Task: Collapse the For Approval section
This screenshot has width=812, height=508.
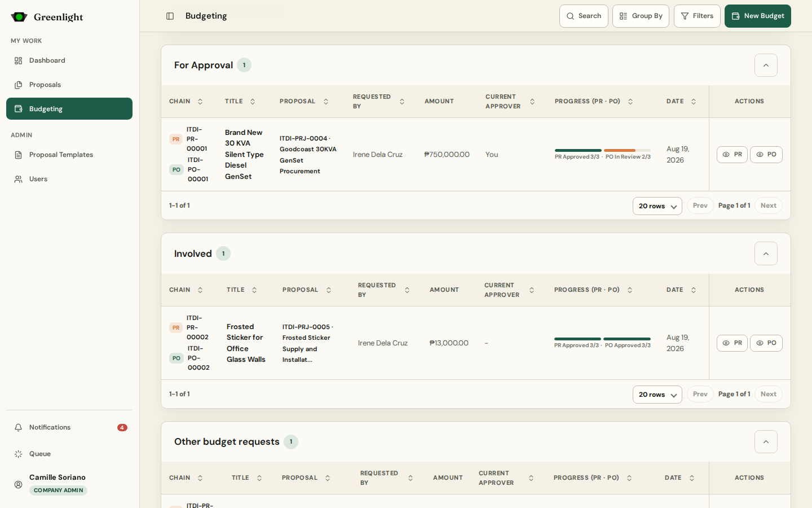Action: tap(766, 65)
